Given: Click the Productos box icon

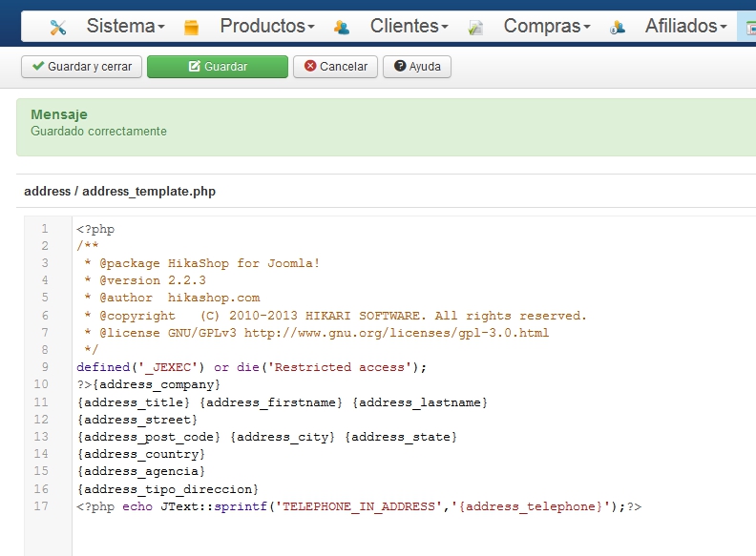Looking at the screenshot, I should click(191, 28).
